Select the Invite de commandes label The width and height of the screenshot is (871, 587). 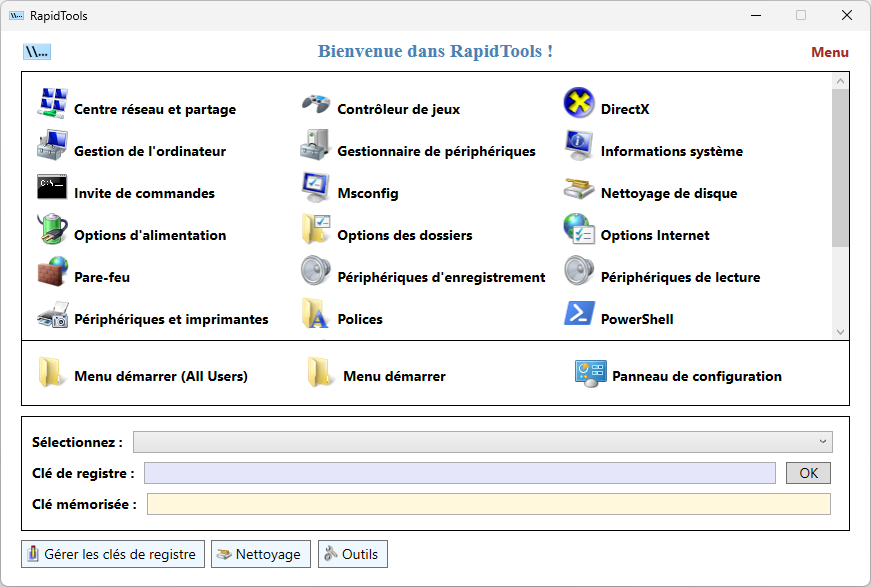click(144, 193)
